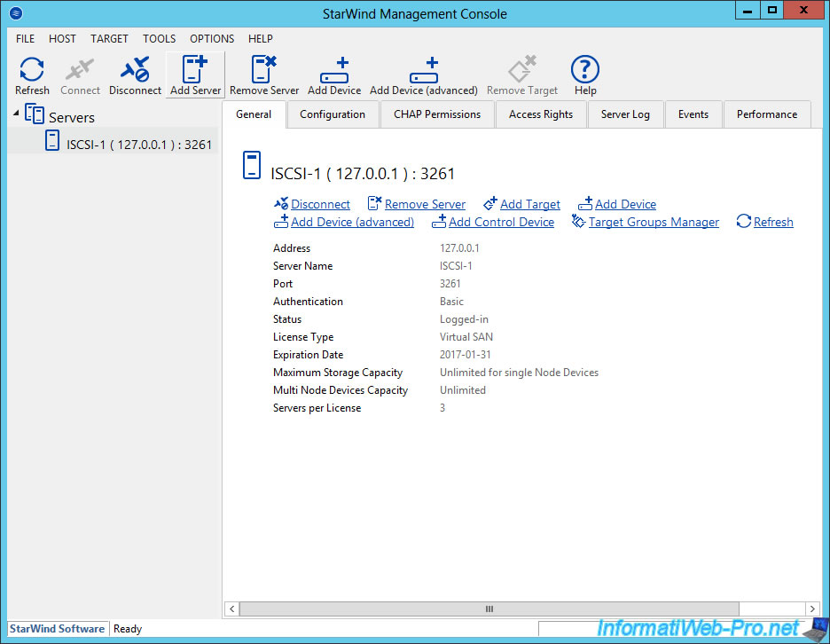
Task: Click Add Device (advanced) link icon in pane
Action: (x=281, y=222)
